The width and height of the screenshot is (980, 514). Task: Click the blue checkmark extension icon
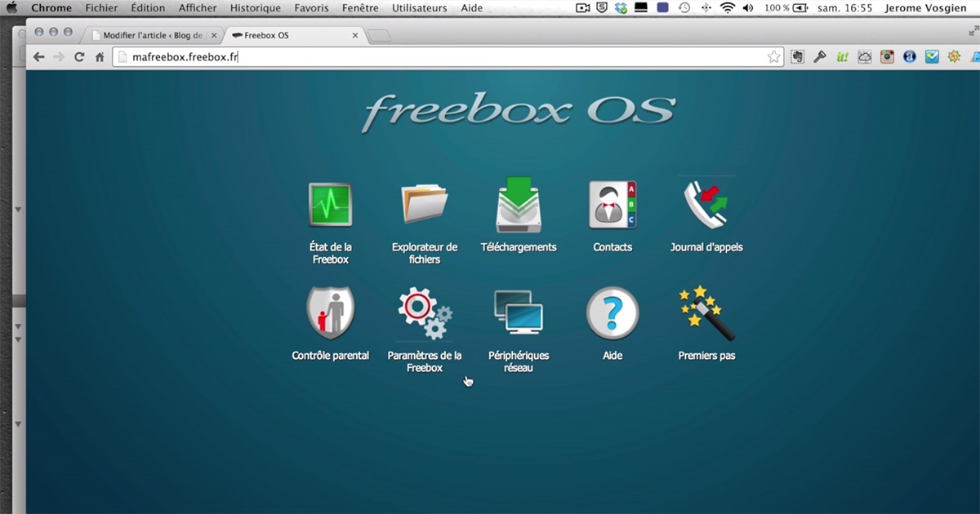point(932,57)
